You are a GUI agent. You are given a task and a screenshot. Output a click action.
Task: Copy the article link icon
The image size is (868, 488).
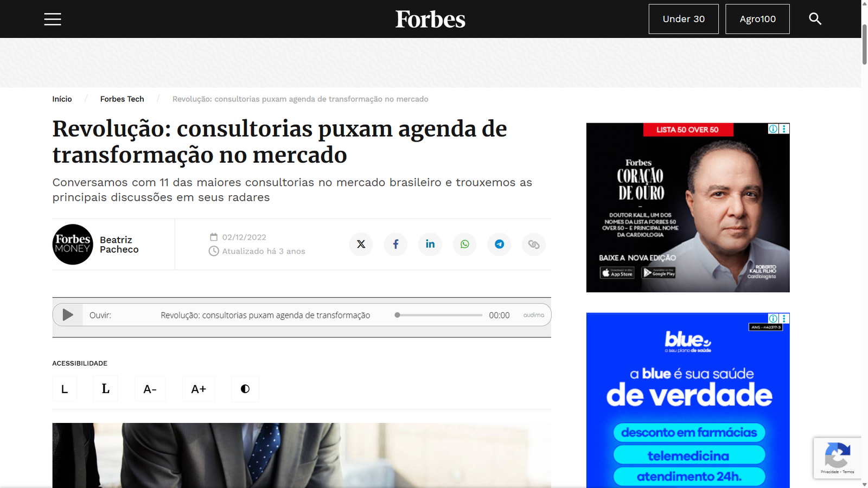[534, 244]
